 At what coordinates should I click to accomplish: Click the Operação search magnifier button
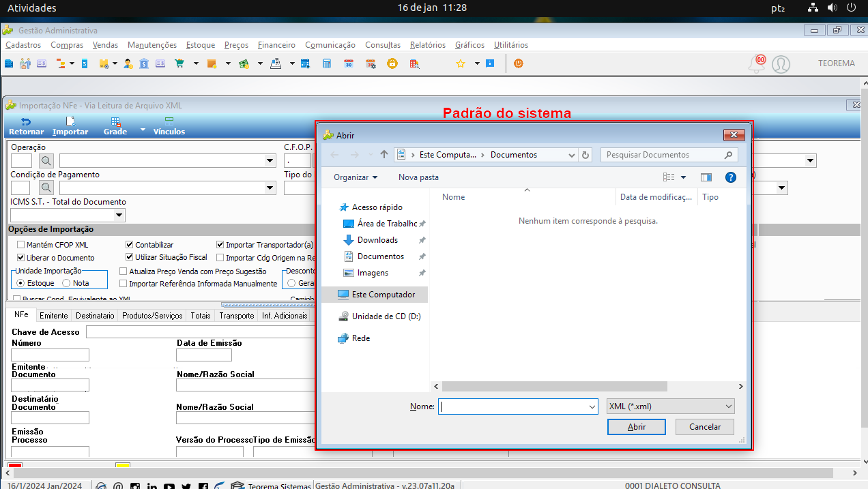(46, 161)
